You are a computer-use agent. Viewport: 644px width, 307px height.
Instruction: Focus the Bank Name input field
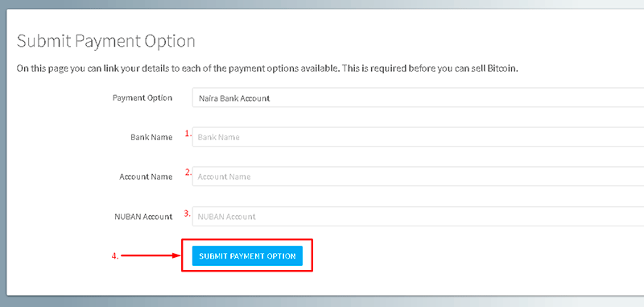[x=418, y=137]
